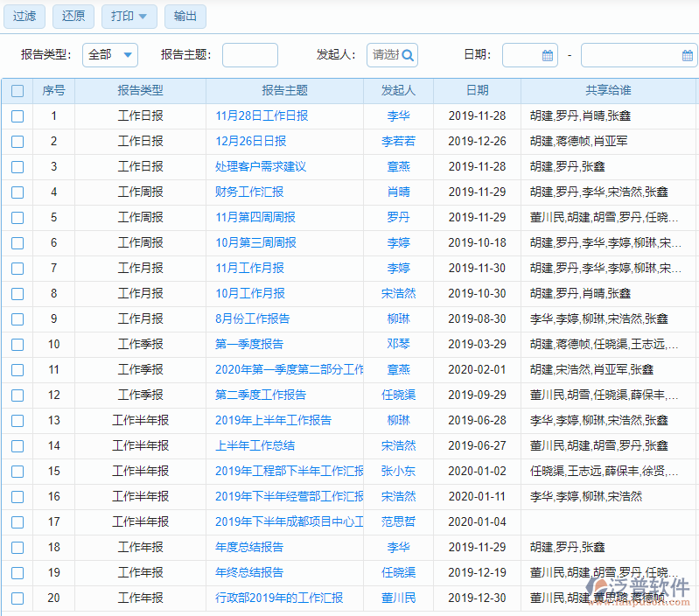Viewport: 699px width, 616px height.
Task: Focus the 报告主题 text input field
Action: [249, 55]
